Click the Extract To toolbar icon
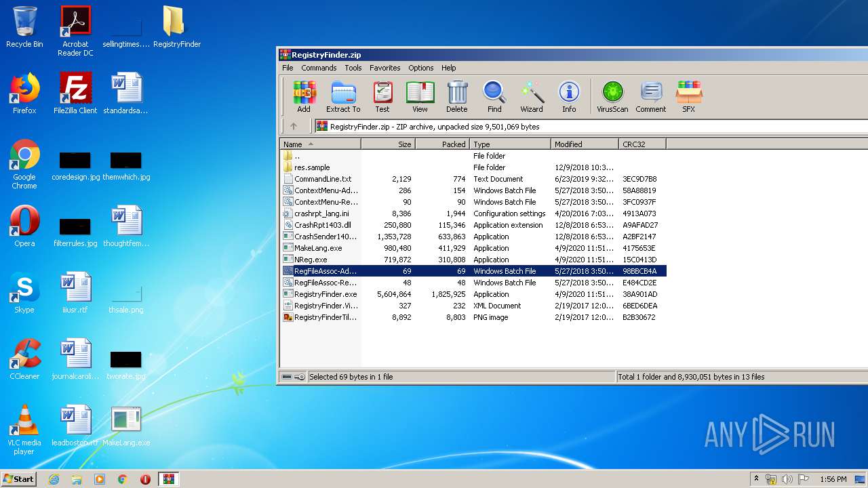Screen dimensions: 868x488 pos(343,97)
